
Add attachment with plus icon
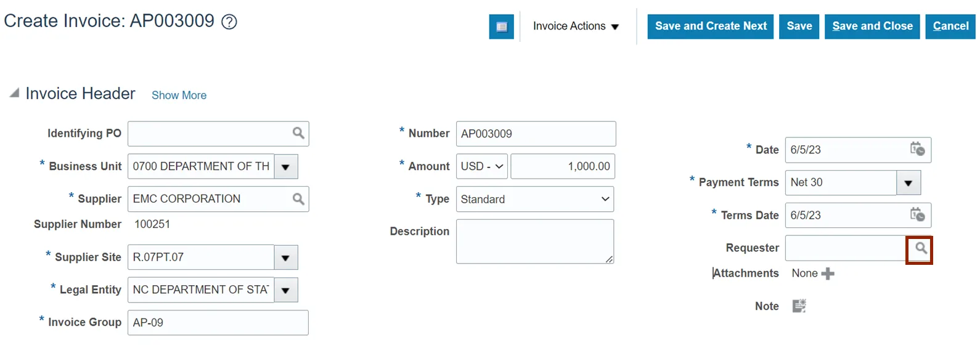click(x=828, y=273)
